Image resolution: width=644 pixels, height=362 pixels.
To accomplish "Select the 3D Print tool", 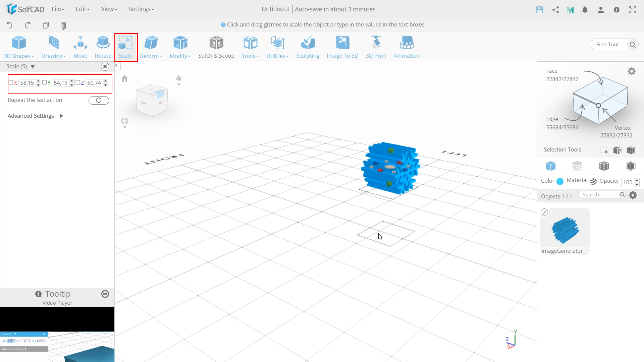I will point(376,46).
